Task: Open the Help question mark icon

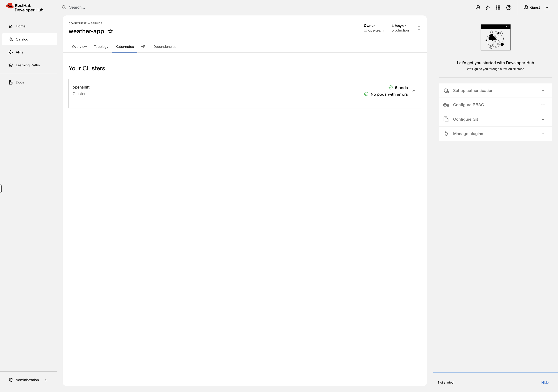Action: pos(509,8)
